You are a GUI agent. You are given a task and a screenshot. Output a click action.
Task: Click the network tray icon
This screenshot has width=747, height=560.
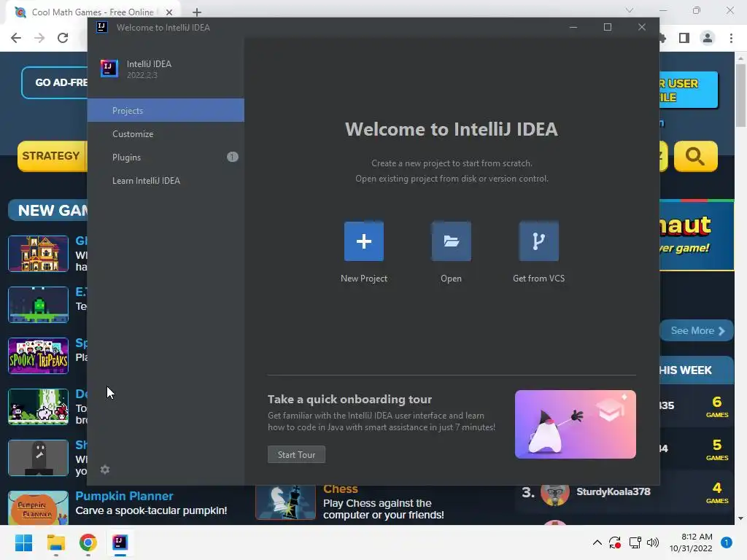coord(635,542)
